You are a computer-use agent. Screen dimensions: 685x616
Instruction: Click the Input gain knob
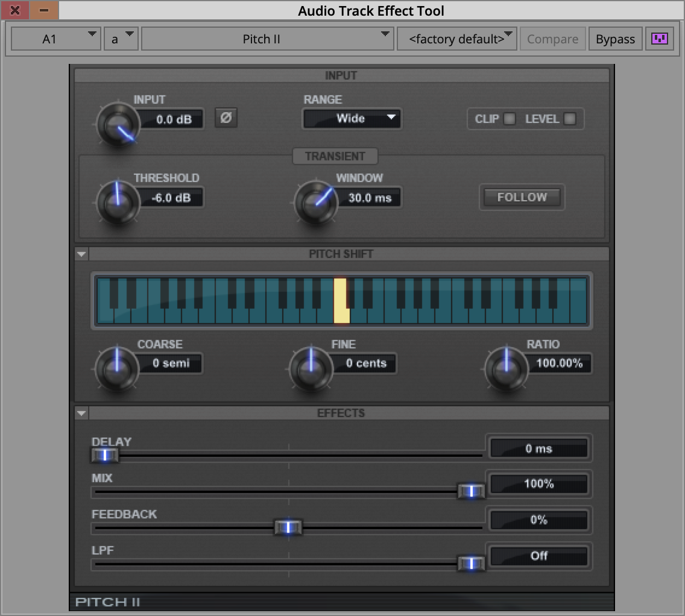pos(118,124)
